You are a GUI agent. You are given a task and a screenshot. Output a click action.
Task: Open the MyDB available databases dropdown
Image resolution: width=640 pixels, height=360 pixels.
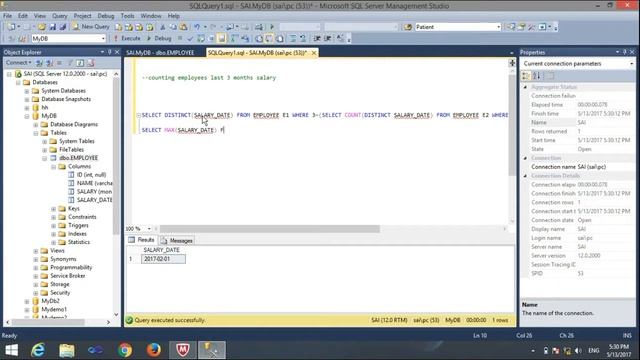click(103, 38)
